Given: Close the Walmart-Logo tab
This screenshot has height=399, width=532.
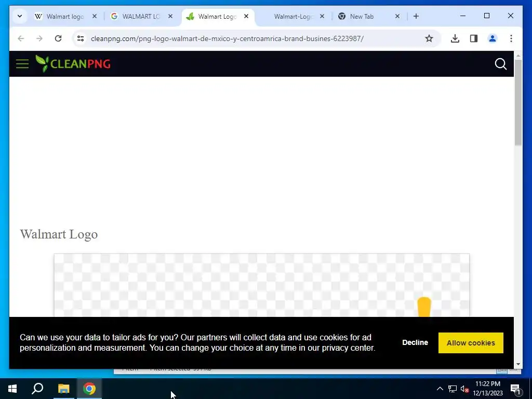Looking at the screenshot, I should coord(322,16).
